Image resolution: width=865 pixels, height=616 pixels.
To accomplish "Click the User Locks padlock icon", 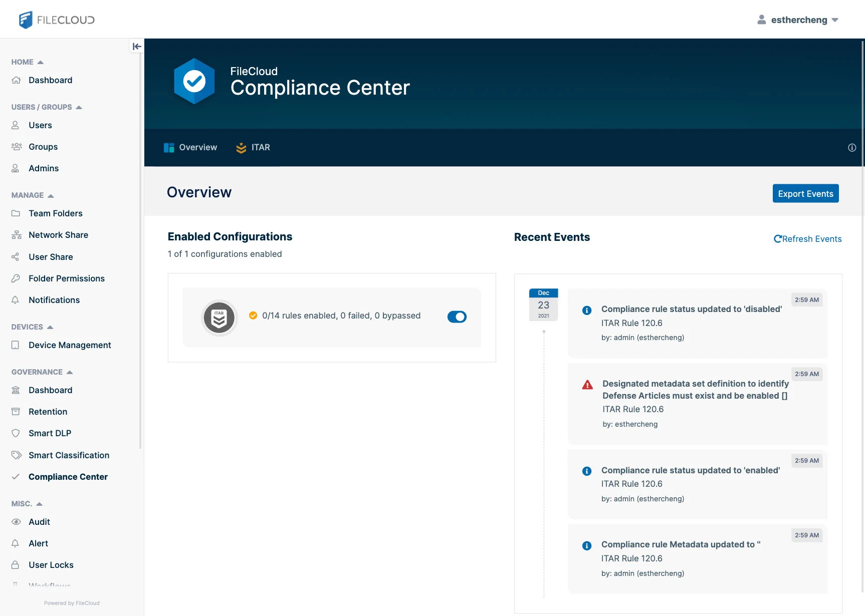I will click(16, 565).
